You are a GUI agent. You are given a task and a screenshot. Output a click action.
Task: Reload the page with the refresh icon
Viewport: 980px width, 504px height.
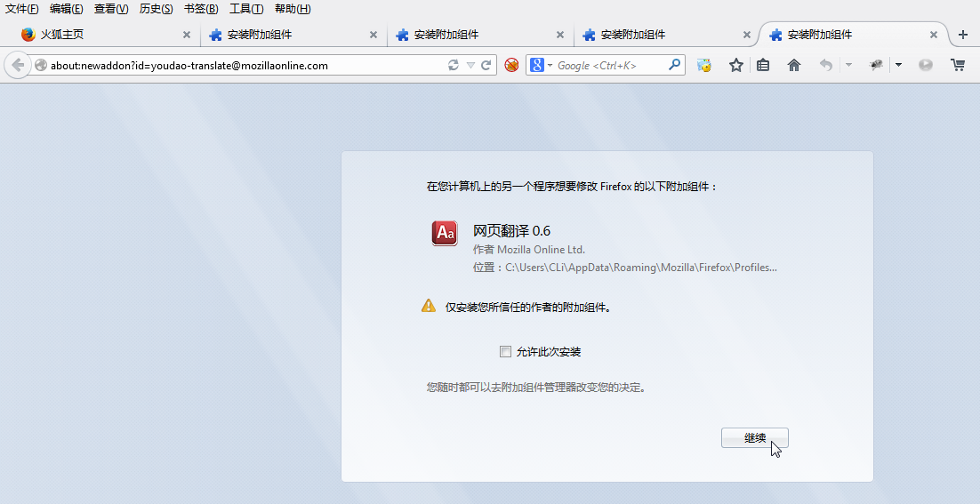[x=486, y=65]
